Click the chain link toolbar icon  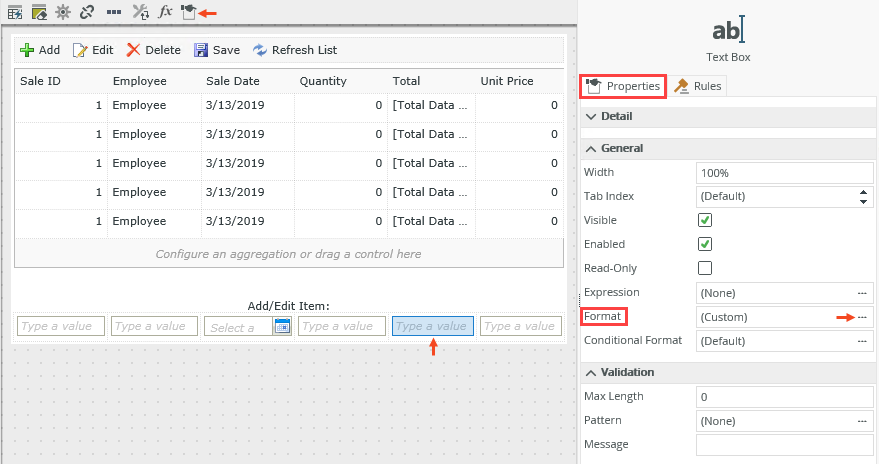(x=87, y=12)
